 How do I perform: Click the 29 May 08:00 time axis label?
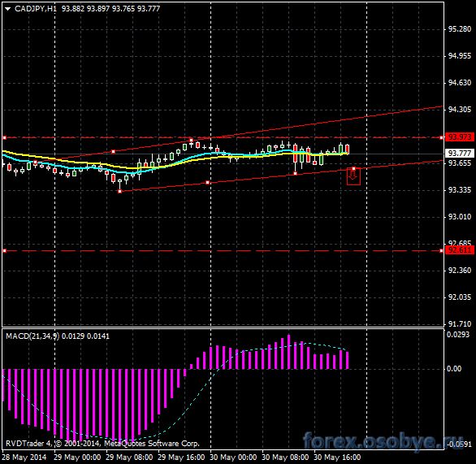coord(129,457)
